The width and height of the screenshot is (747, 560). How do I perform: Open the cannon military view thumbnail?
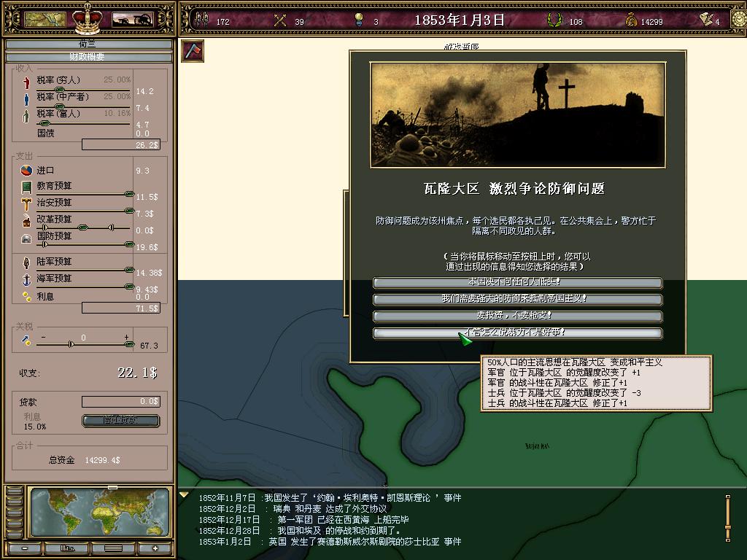coord(133,20)
